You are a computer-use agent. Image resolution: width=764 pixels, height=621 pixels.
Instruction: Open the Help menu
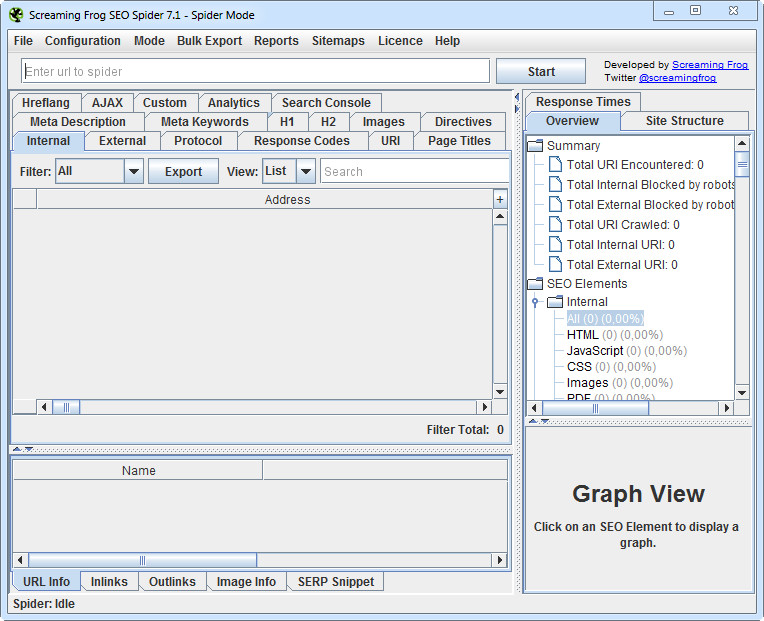(x=447, y=41)
